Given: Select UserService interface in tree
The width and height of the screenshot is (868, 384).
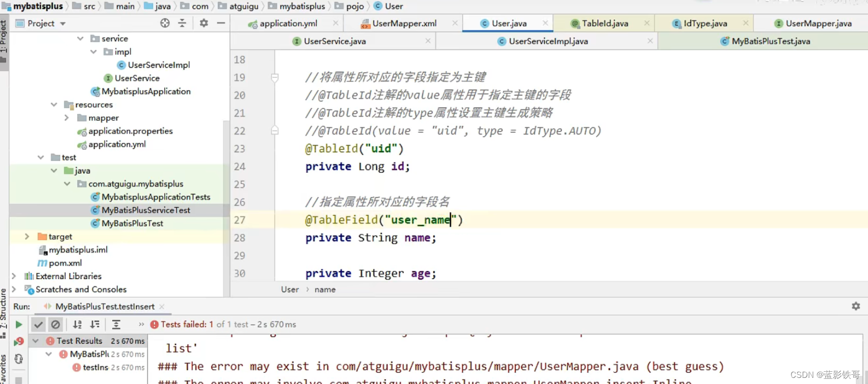Looking at the screenshot, I should (132, 78).
